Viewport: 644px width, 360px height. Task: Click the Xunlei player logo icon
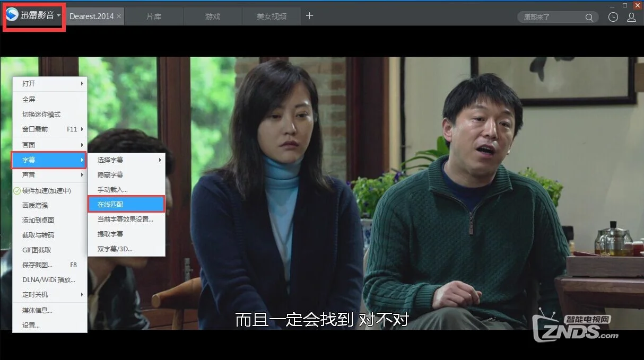coord(13,15)
